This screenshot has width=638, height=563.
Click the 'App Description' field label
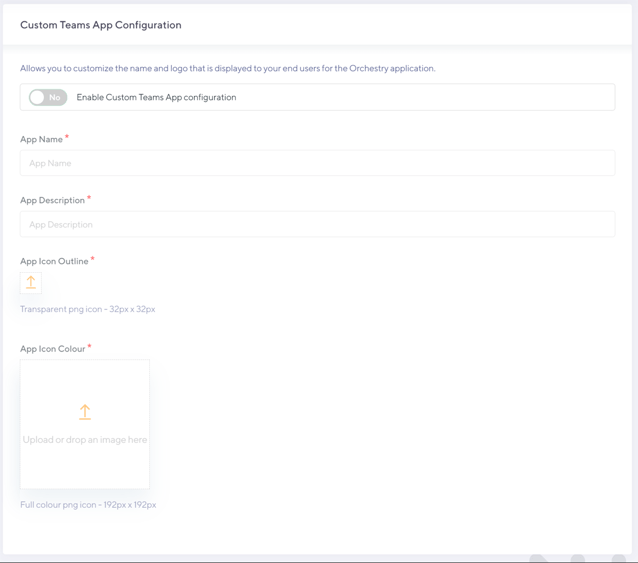(52, 200)
